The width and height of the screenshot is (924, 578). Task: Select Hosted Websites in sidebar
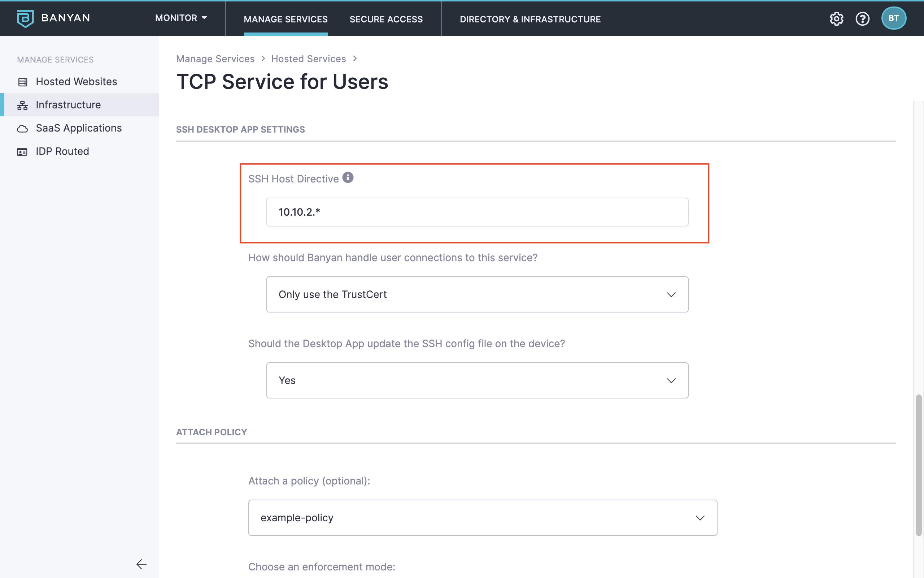(x=79, y=82)
